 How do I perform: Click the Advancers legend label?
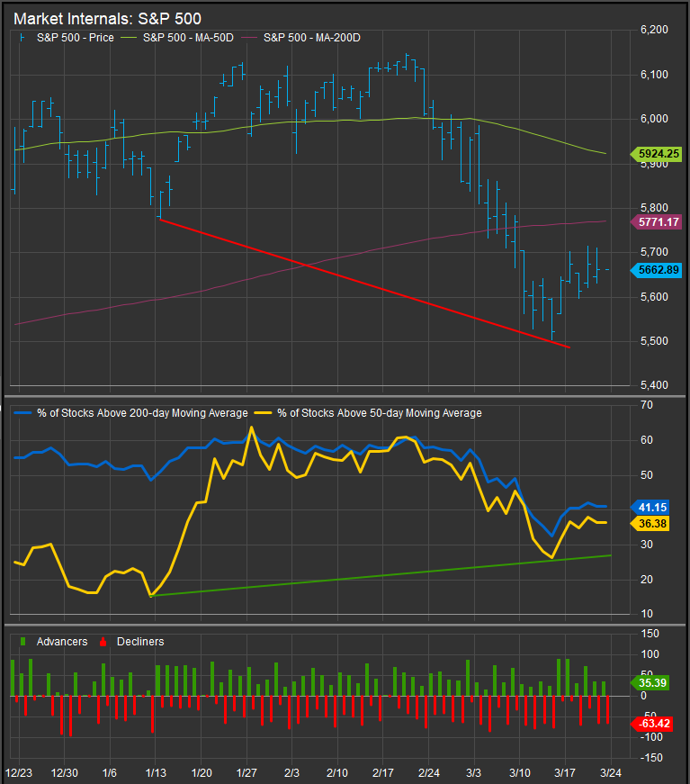(x=62, y=642)
